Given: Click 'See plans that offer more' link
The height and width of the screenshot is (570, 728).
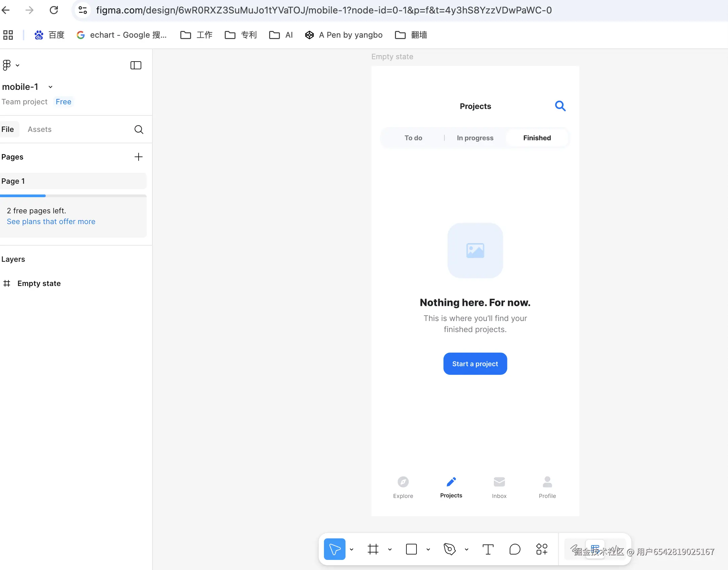Looking at the screenshot, I should [51, 221].
